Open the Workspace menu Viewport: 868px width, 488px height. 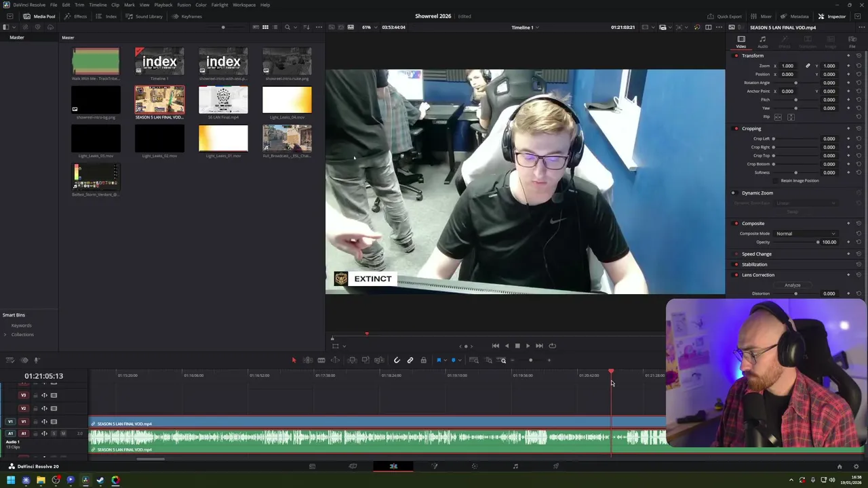point(244,5)
